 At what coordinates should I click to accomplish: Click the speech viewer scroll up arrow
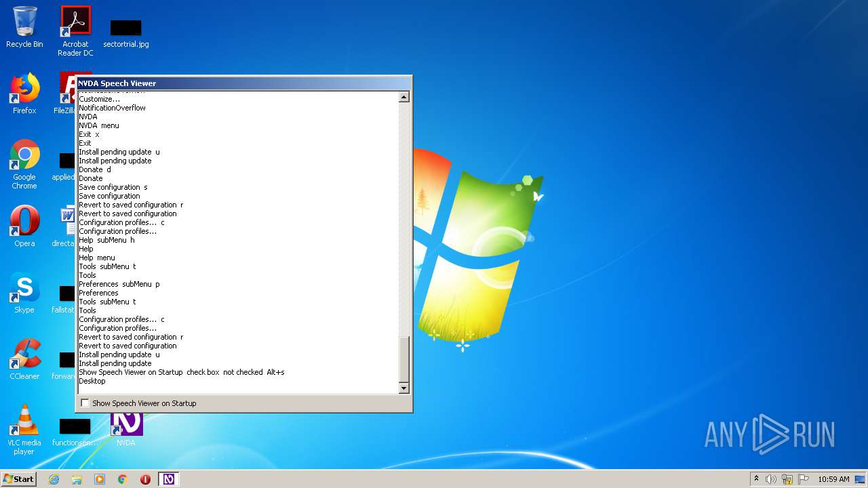[403, 97]
